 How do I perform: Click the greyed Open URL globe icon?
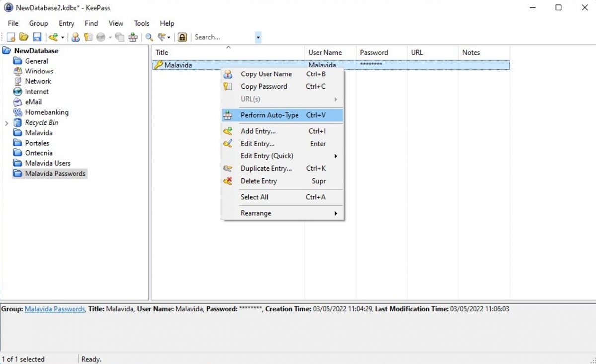coord(101,37)
